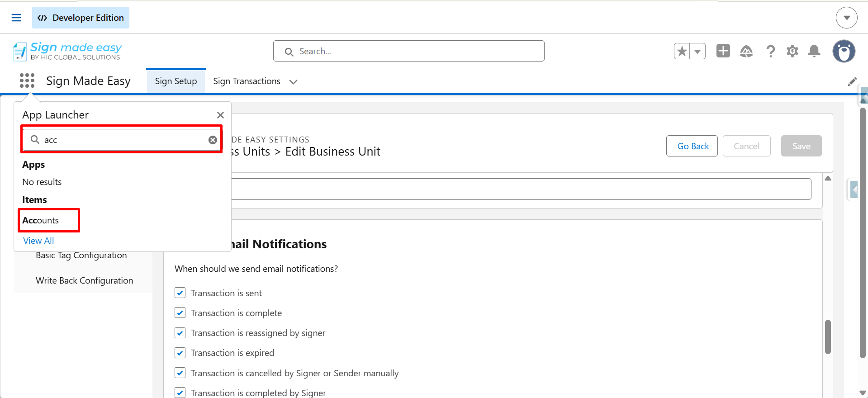Open the Setup gear icon

(x=792, y=51)
